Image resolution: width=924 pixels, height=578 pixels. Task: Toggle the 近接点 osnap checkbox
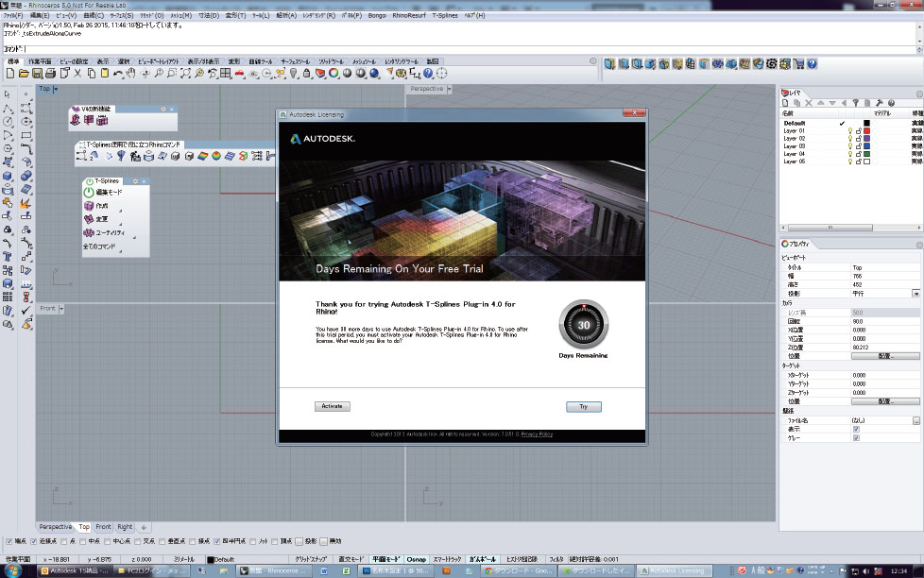pyautogui.click(x=34, y=541)
